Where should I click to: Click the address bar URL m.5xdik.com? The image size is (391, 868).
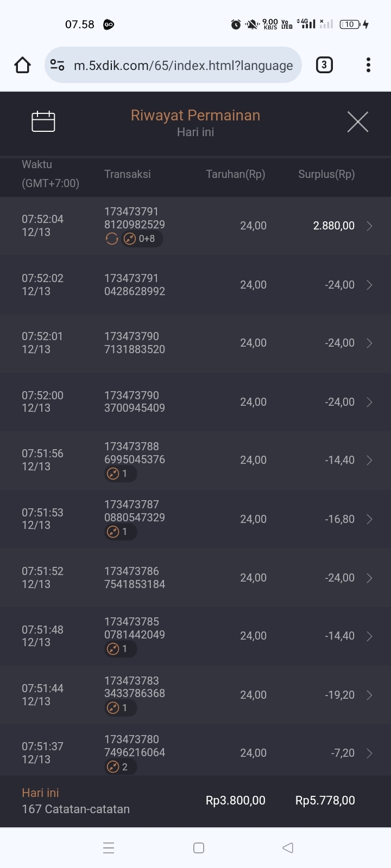(183, 66)
